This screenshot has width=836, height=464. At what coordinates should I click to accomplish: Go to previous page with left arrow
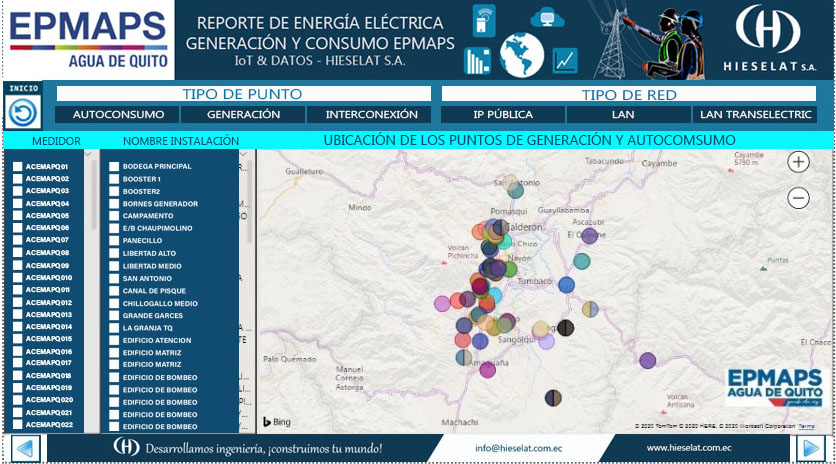(23, 449)
